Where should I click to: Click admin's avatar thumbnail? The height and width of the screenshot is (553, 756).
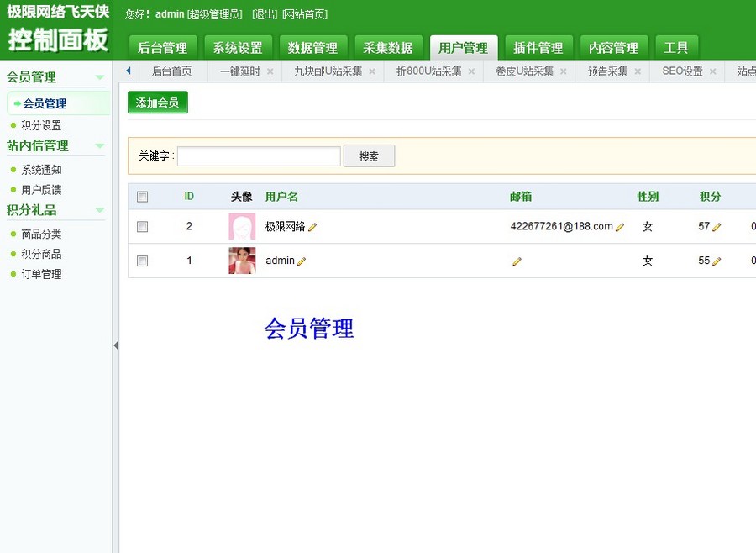point(241,261)
